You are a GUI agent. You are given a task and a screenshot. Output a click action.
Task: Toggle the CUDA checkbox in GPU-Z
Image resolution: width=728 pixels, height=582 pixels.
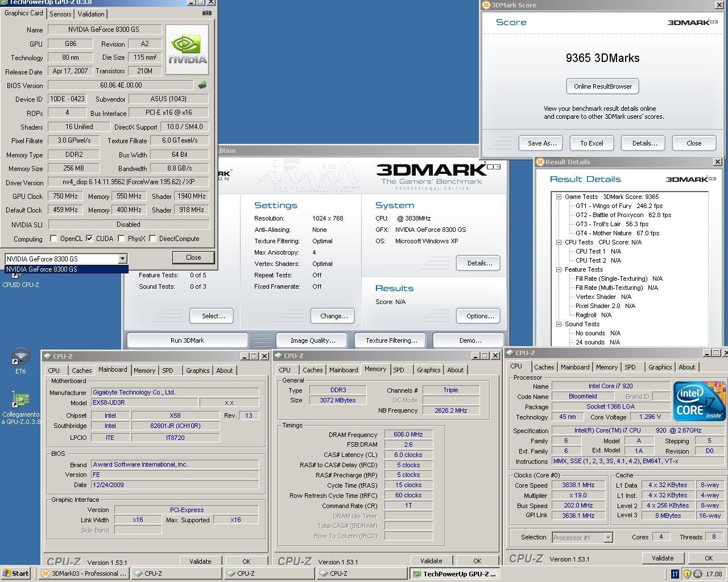point(89,239)
